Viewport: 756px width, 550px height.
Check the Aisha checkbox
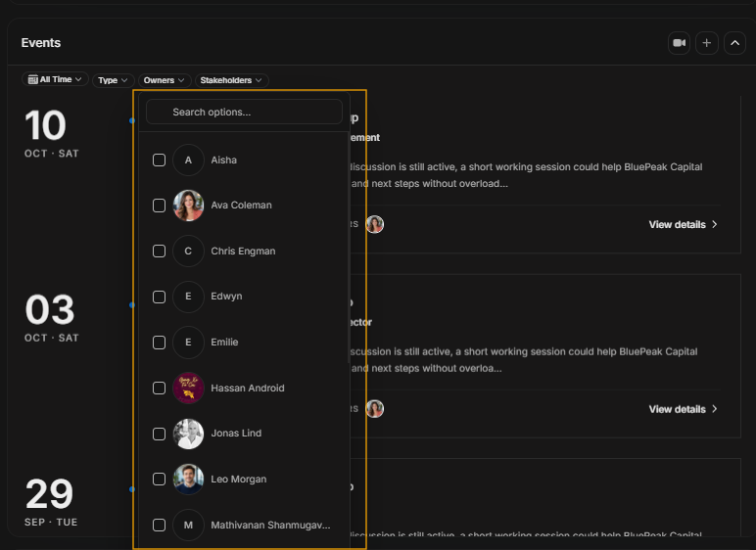pyautogui.click(x=159, y=160)
